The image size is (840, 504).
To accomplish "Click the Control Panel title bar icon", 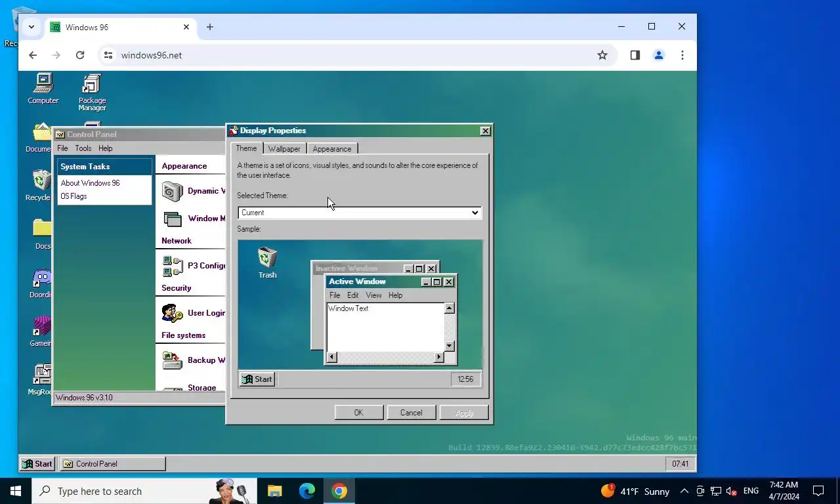I will pyautogui.click(x=60, y=135).
